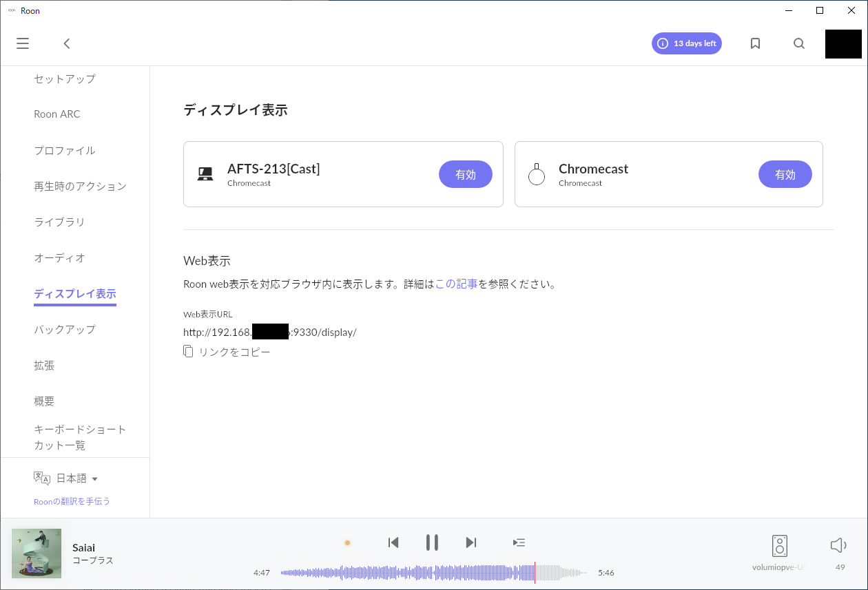Open Roon ARC settings tab
The height and width of the screenshot is (590, 868).
57,114
